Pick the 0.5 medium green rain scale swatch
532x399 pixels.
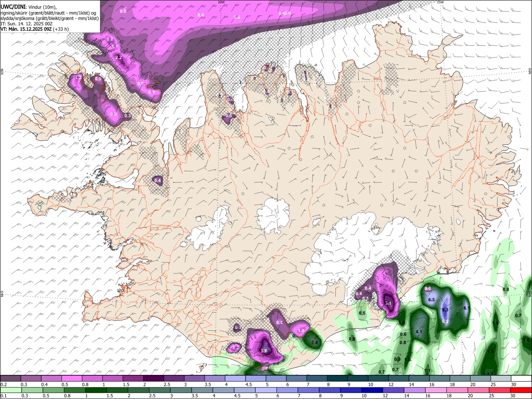pyautogui.click(x=53, y=390)
